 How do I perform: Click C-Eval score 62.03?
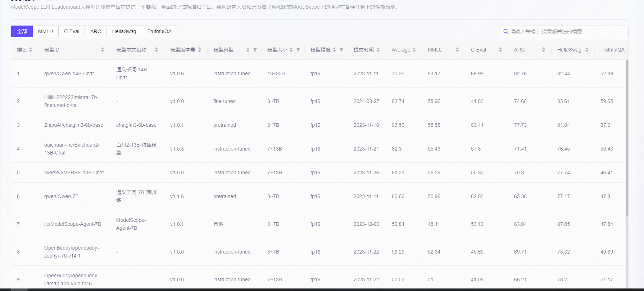(477, 196)
